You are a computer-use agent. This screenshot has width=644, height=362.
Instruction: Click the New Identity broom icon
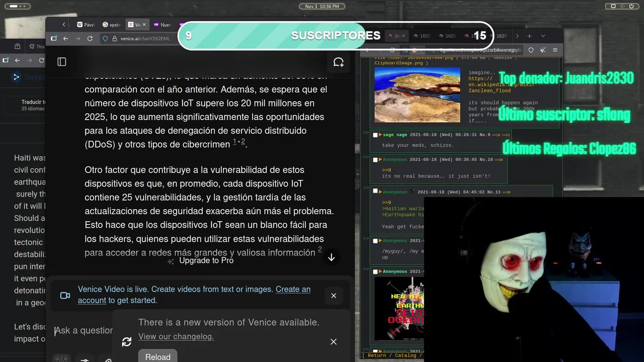543,50
